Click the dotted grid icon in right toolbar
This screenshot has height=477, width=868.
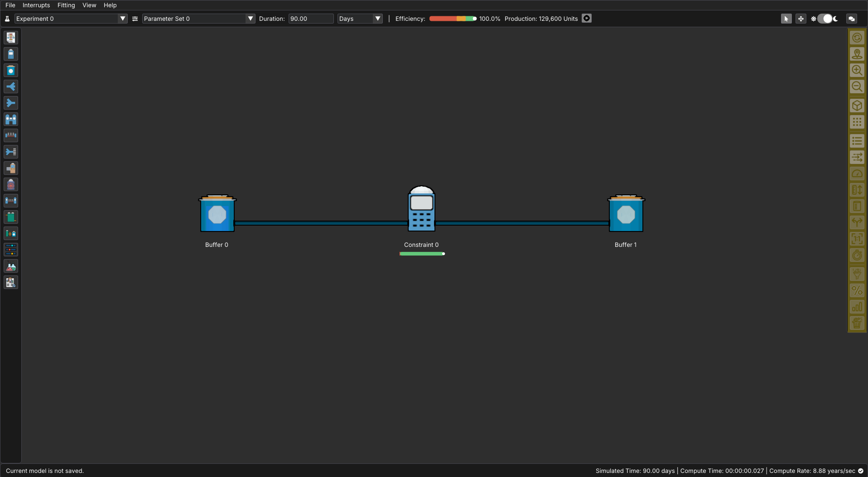point(857,122)
